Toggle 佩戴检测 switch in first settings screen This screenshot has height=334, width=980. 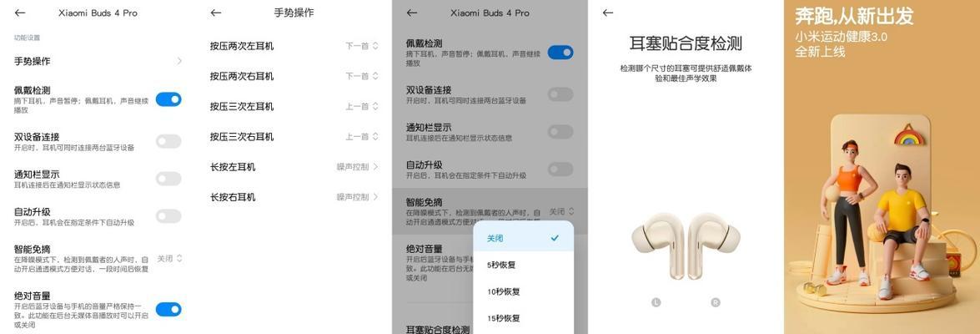coord(168,99)
